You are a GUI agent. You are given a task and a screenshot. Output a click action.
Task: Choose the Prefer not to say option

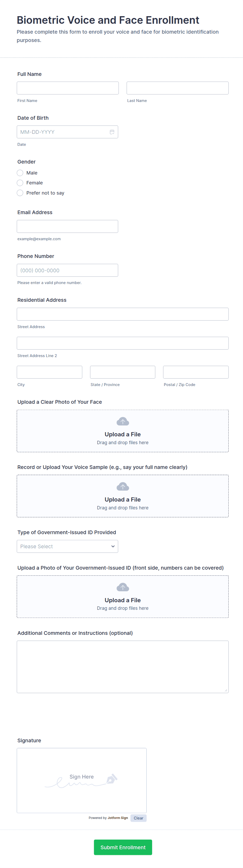click(x=20, y=193)
